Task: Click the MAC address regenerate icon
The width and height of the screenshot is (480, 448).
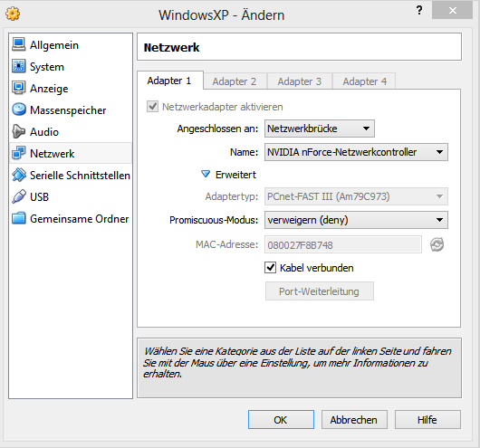Action: click(437, 244)
